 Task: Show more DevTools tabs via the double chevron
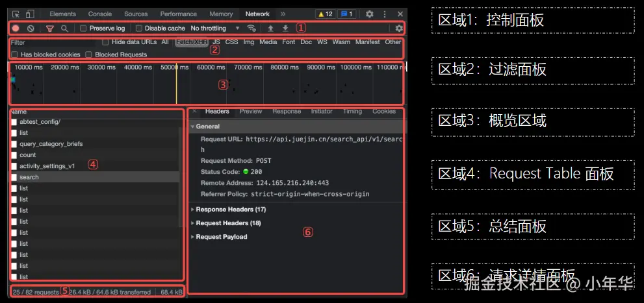pyautogui.click(x=283, y=14)
